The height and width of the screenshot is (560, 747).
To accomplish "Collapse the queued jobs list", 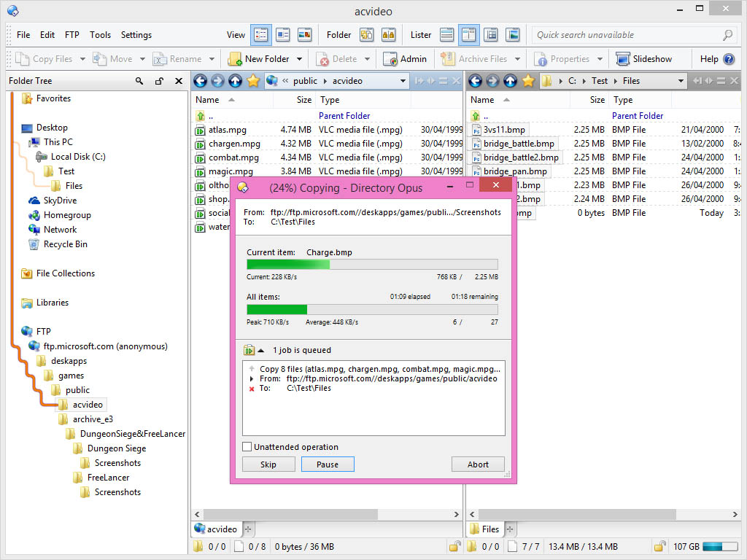I will (260, 351).
